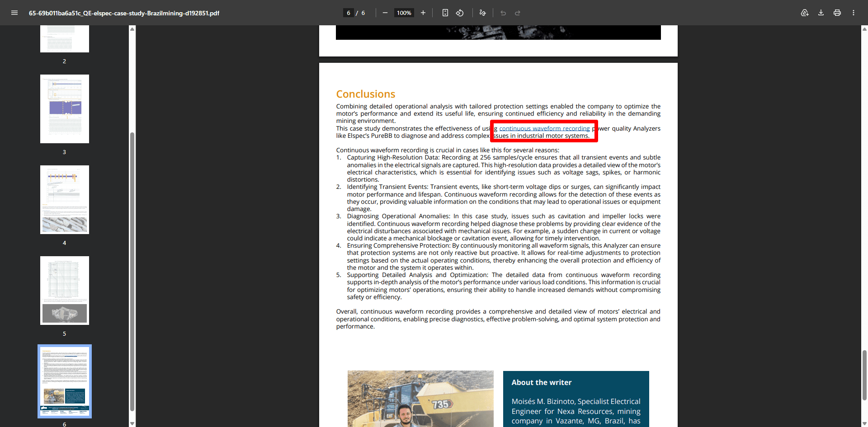Edit the current page number field
The image size is (868, 427).
click(349, 13)
